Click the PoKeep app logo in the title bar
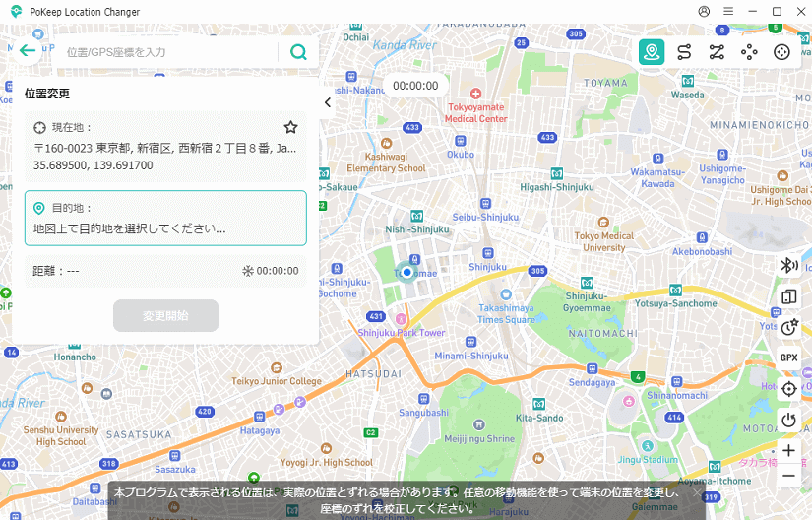This screenshot has width=812, height=520. pyautogui.click(x=17, y=12)
